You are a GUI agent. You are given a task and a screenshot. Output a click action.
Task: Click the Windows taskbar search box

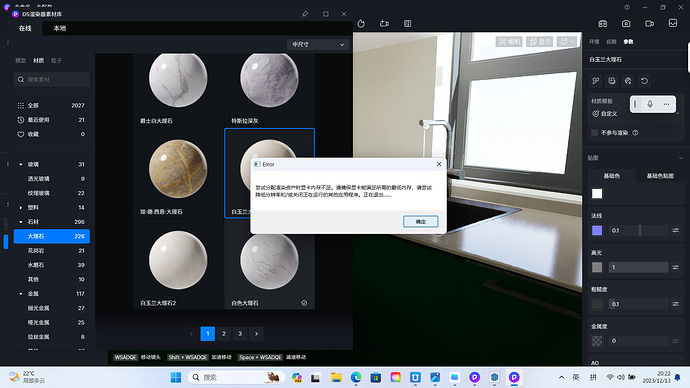tap(237, 377)
